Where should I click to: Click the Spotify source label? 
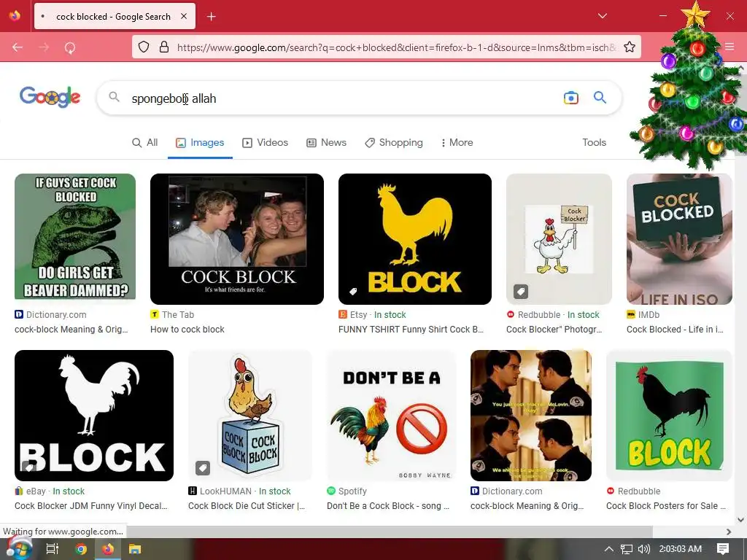(x=352, y=491)
